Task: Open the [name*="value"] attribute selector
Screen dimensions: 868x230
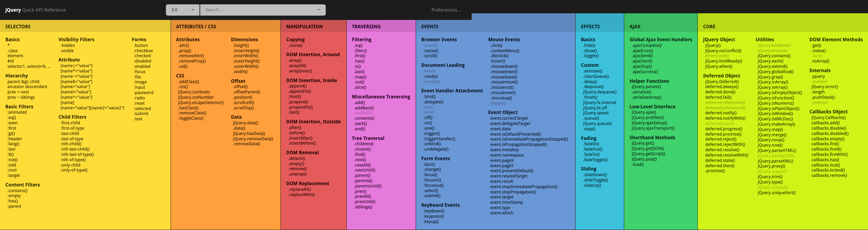Action: tap(76, 71)
